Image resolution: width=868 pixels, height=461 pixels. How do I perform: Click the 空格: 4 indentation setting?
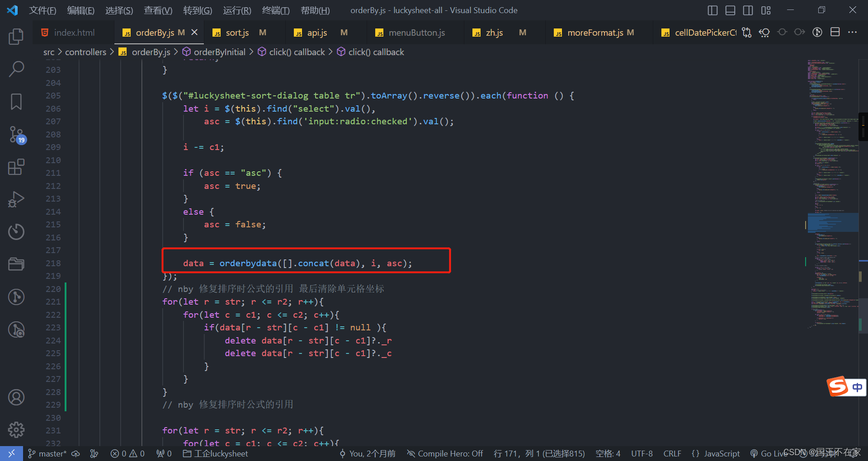tap(608, 453)
